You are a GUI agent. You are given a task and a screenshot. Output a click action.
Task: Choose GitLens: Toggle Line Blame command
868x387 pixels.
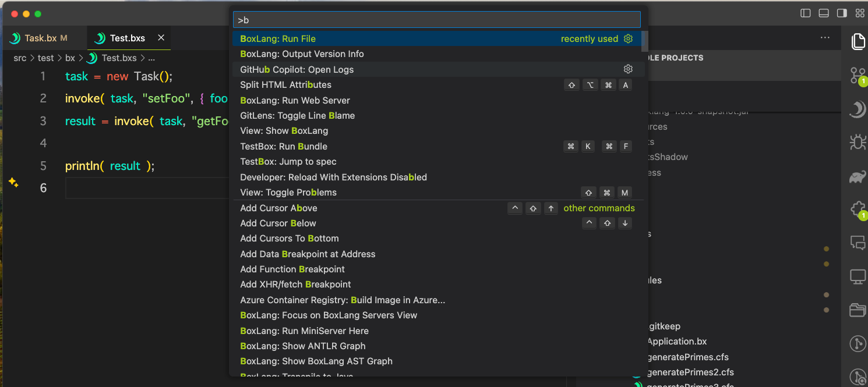pyautogui.click(x=297, y=115)
